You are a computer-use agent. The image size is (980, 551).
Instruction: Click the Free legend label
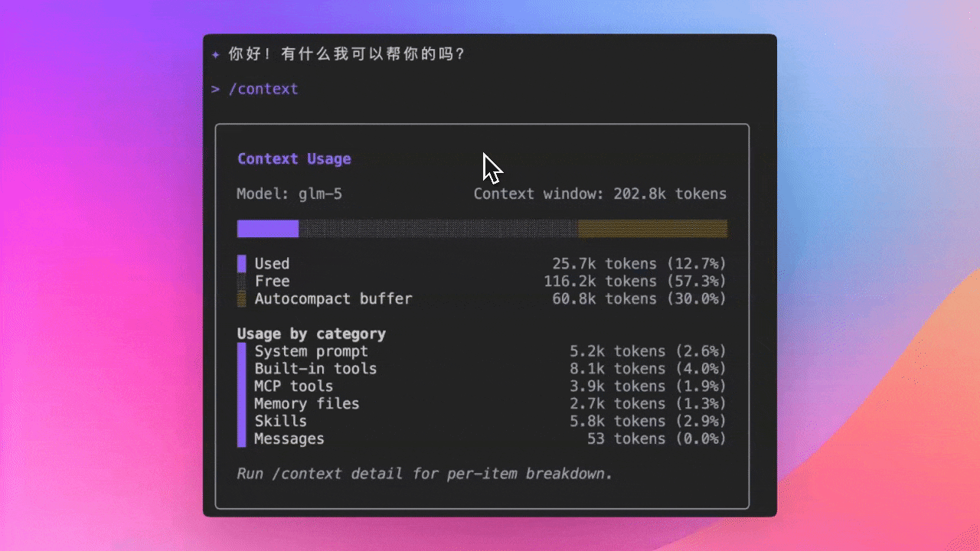tap(272, 281)
